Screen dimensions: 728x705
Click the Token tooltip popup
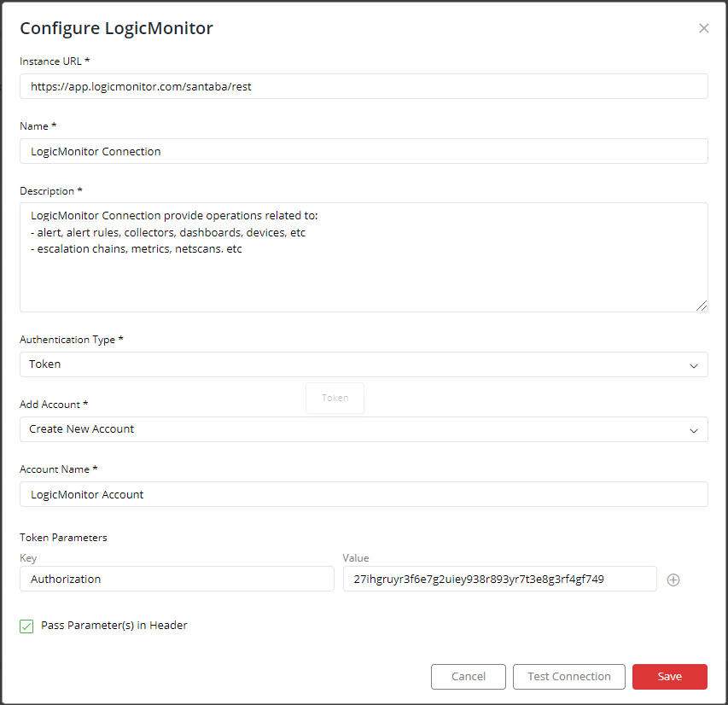point(335,398)
